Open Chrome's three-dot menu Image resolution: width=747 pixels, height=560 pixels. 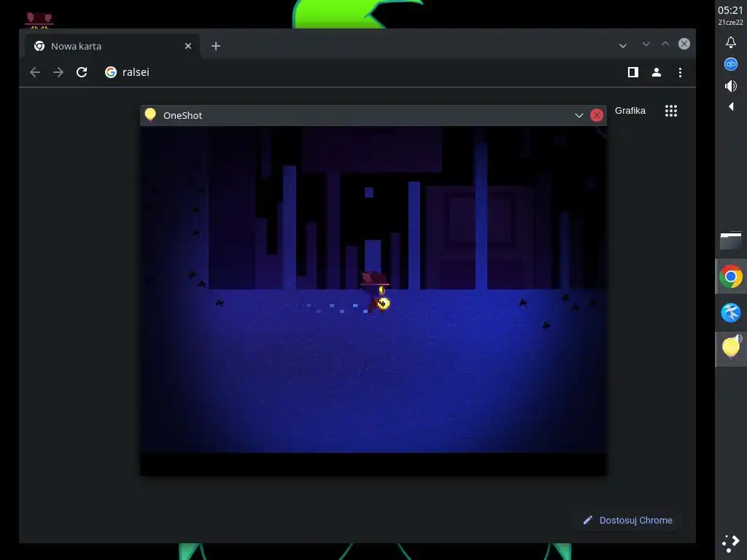pos(680,72)
